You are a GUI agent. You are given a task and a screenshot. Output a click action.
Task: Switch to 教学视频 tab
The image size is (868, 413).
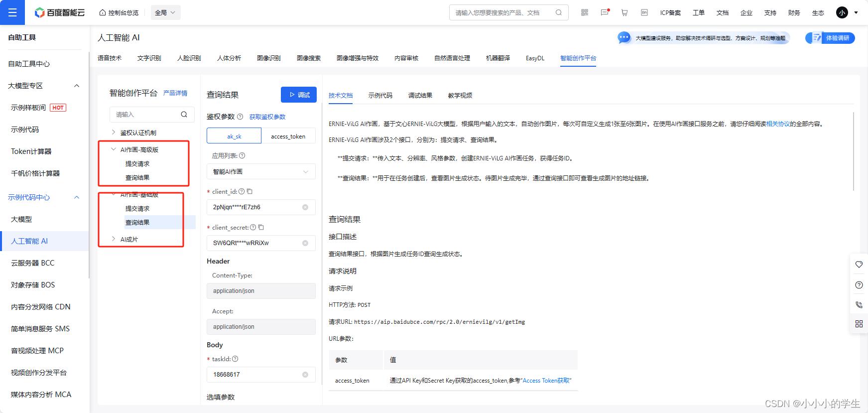click(460, 96)
